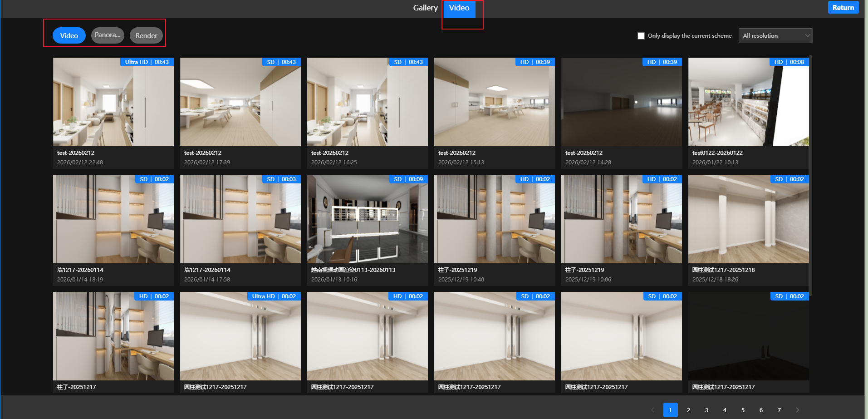Viewport: 868px width, 419px height.
Task: Open the Ultra HD 00:02 圆柱测试 video
Action: (240, 336)
